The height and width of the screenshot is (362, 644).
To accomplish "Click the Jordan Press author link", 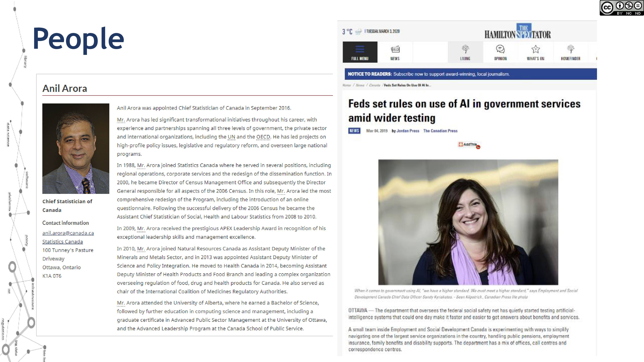I will [x=408, y=131].
